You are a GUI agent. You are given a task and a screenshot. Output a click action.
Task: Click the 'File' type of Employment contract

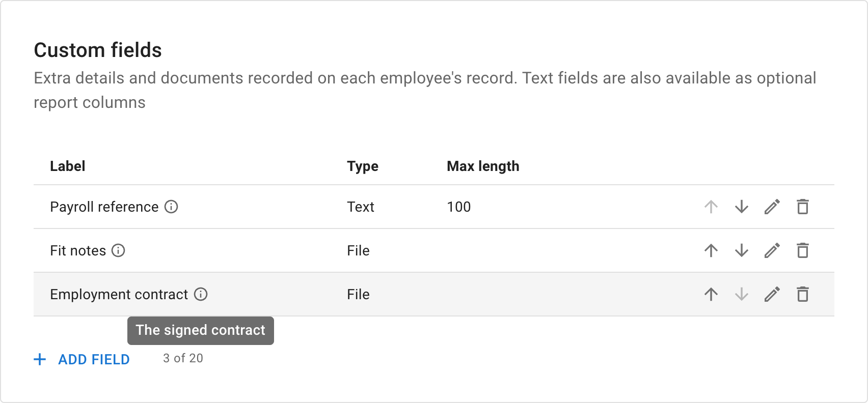click(x=359, y=294)
